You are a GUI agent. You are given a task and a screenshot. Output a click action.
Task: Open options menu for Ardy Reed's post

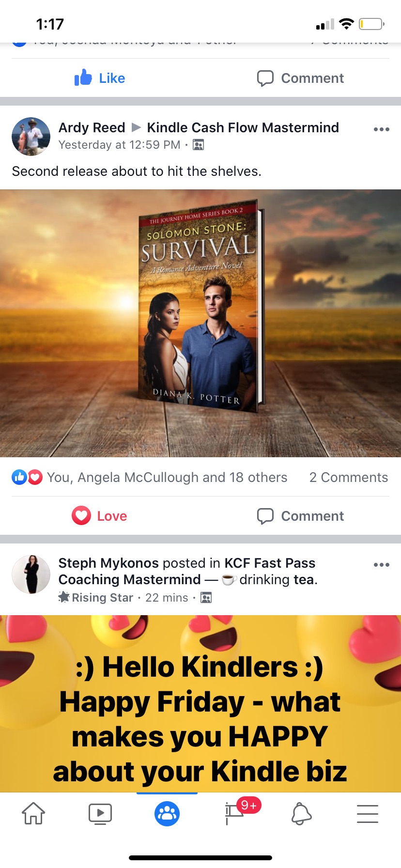tap(382, 129)
